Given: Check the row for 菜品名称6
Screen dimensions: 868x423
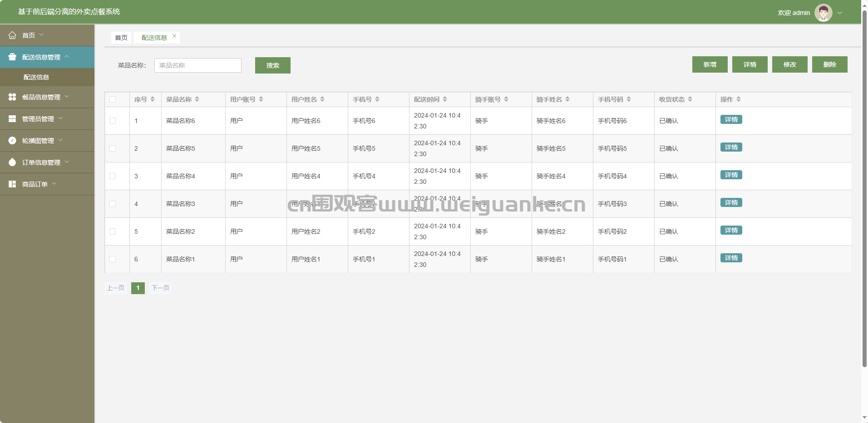Looking at the screenshot, I should (x=113, y=121).
